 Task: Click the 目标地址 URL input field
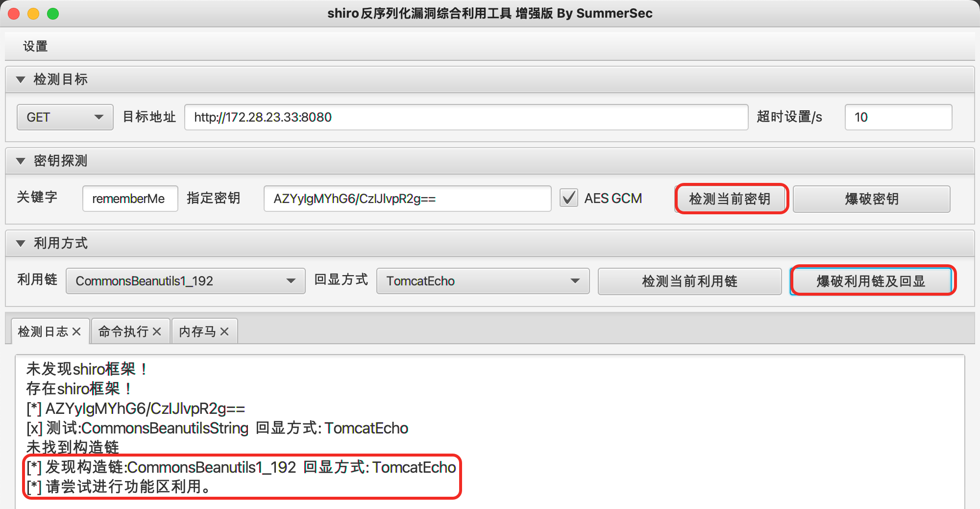click(466, 117)
